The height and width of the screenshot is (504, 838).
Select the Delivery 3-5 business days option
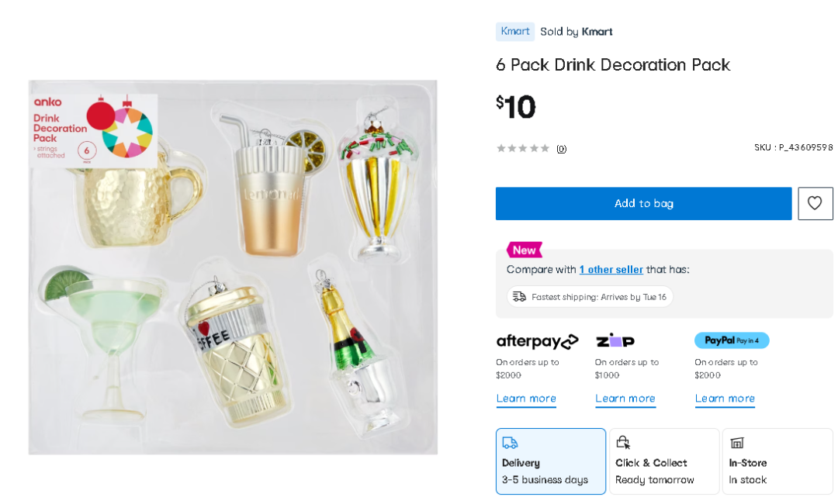click(x=550, y=461)
